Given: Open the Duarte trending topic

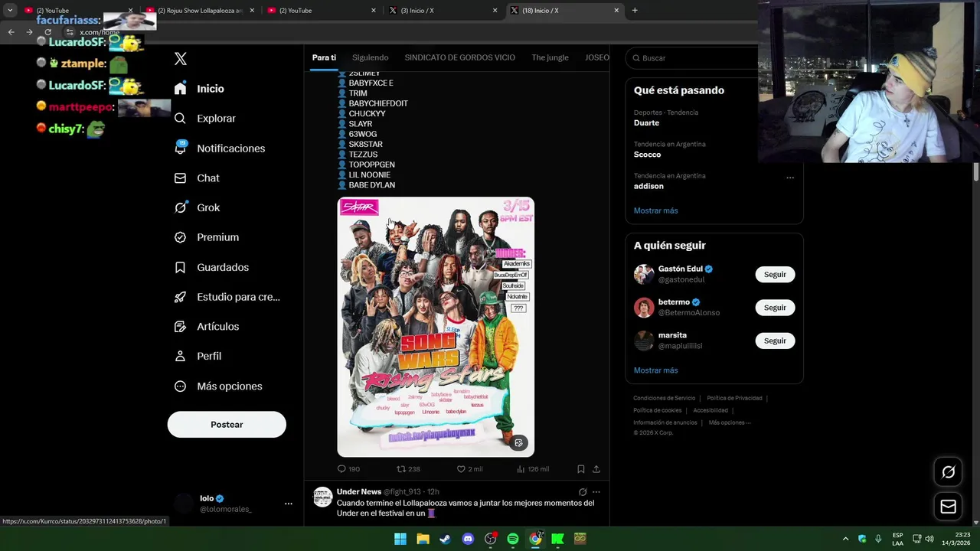Looking at the screenshot, I should coord(646,122).
